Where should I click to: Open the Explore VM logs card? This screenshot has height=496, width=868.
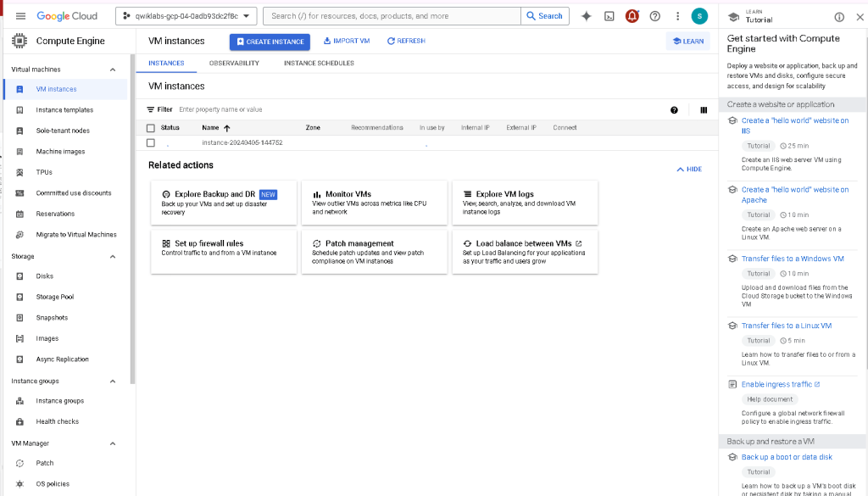tap(525, 203)
